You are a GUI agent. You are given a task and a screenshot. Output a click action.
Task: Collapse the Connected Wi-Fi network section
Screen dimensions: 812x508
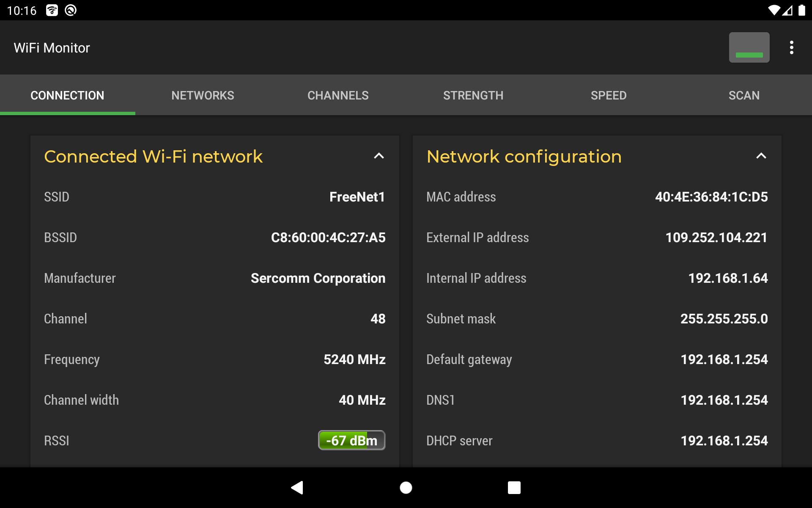379,156
